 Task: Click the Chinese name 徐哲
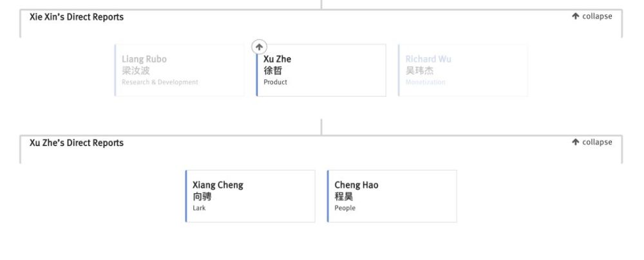click(272, 71)
